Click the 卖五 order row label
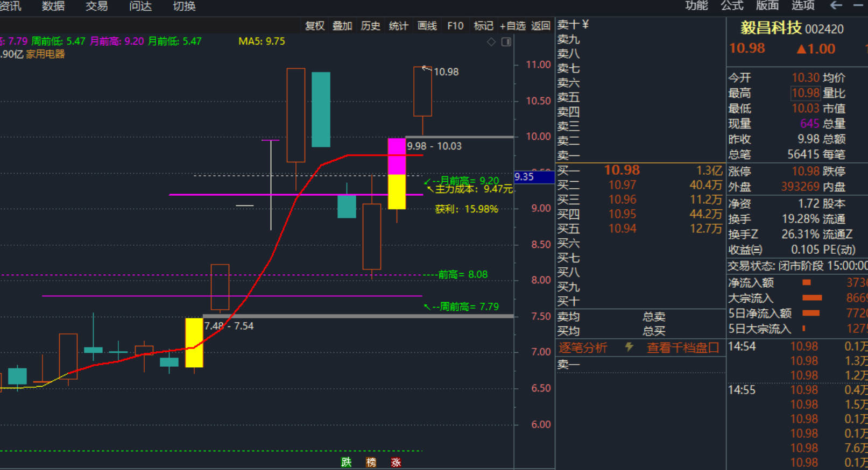The width and height of the screenshot is (868, 470). point(568,97)
